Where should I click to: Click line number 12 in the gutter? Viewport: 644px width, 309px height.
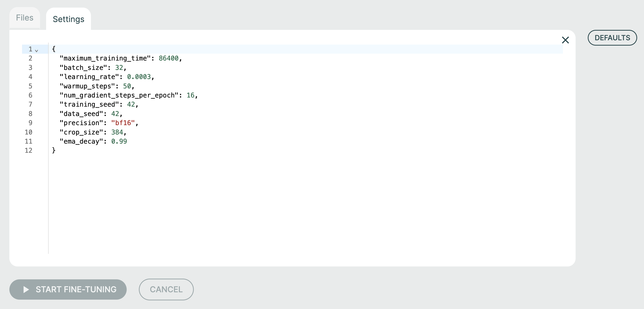tap(28, 150)
